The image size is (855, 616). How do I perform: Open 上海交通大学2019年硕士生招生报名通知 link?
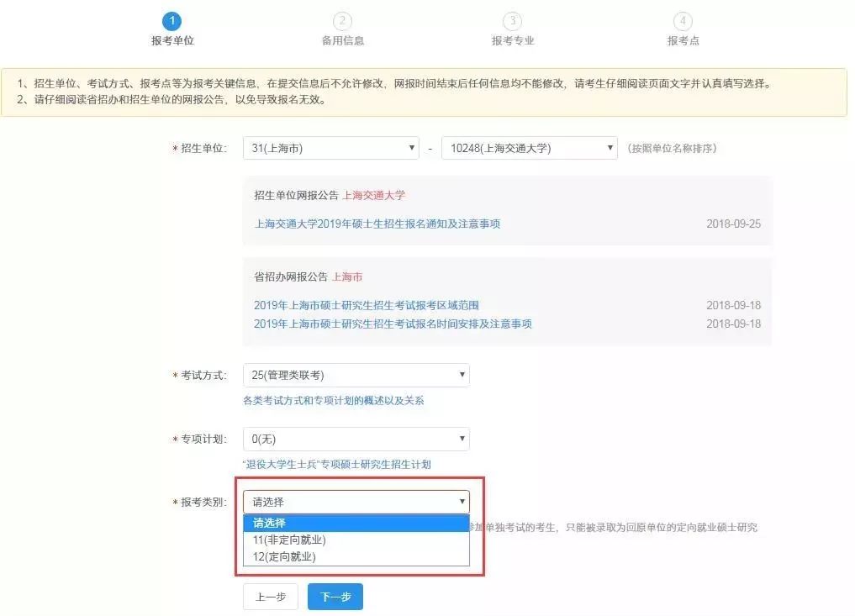377,224
